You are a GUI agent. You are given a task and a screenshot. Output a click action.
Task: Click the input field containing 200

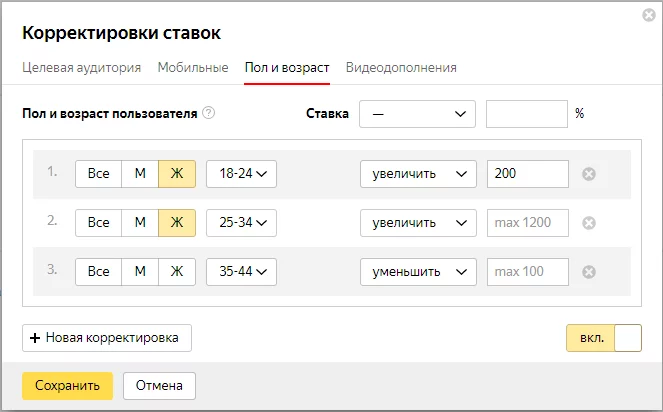click(528, 174)
